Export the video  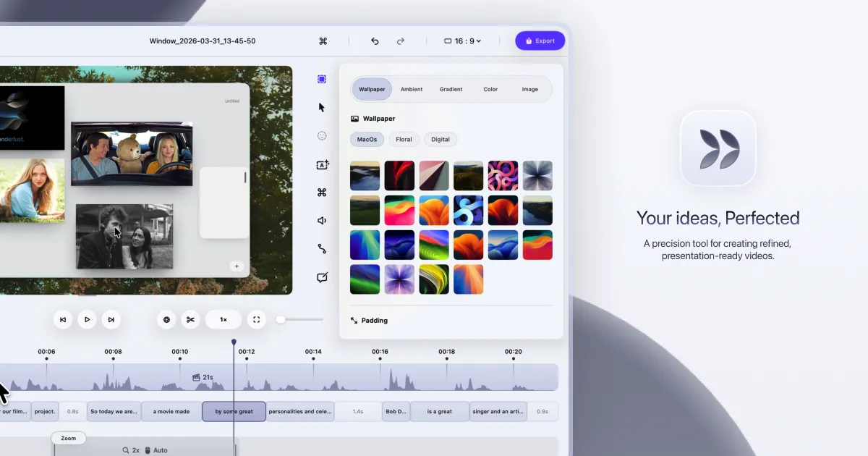click(540, 41)
